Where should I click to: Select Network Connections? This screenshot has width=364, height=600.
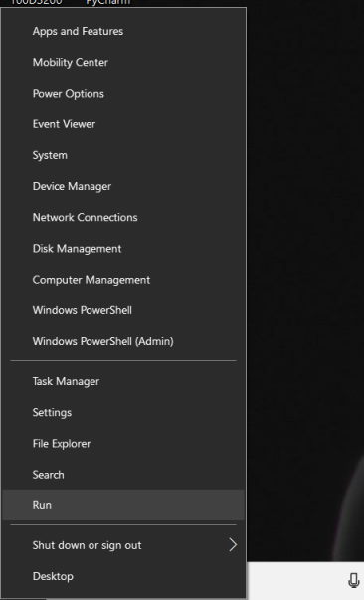point(123,217)
